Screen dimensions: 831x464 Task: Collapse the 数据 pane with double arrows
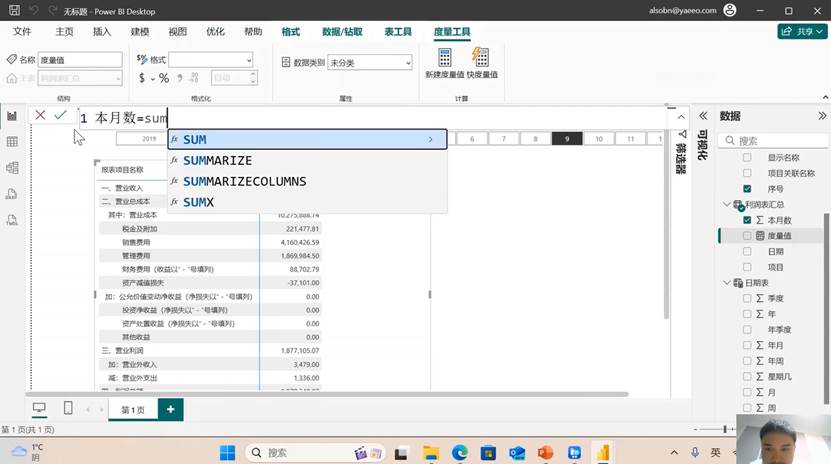(x=822, y=116)
